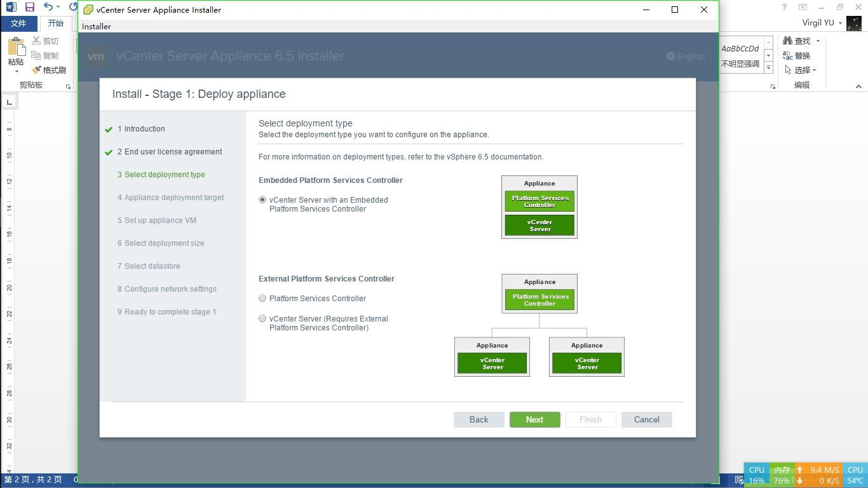The image size is (868, 488).
Task: Click step 7 Select datastore
Action: point(149,266)
